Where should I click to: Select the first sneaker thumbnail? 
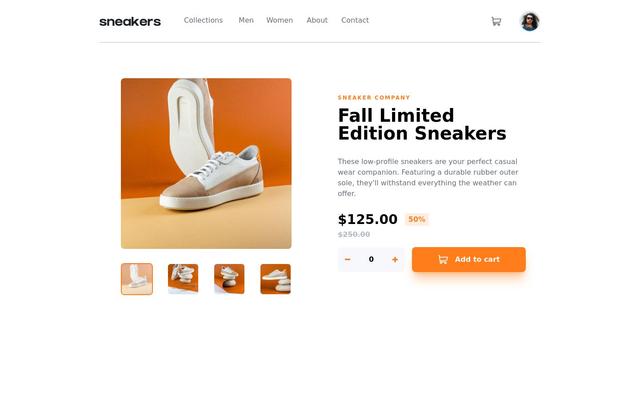[x=137, y=279]
